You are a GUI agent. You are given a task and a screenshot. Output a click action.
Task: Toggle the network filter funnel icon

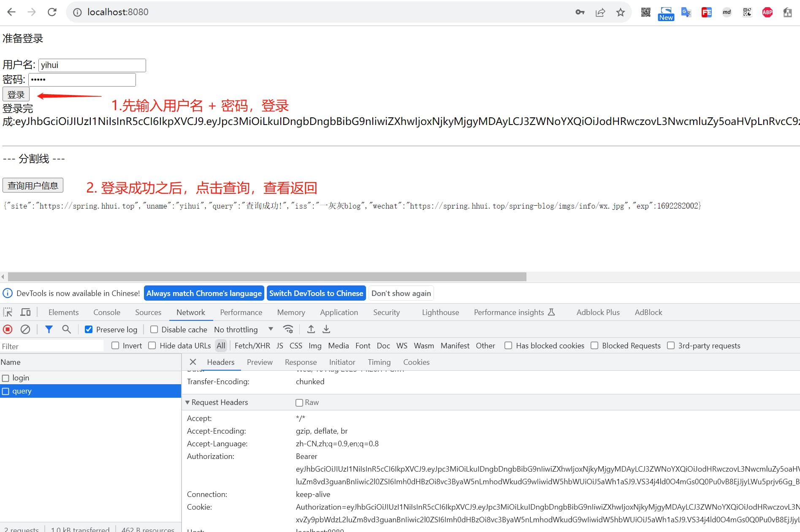(x=49, y=329)
